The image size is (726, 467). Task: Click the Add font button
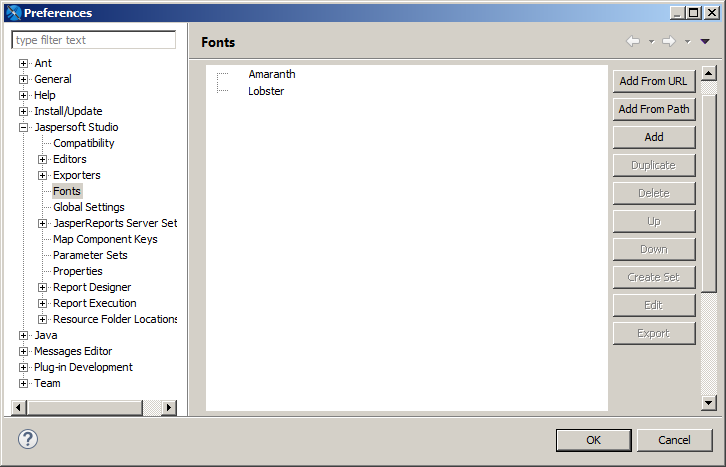[654, 137]
